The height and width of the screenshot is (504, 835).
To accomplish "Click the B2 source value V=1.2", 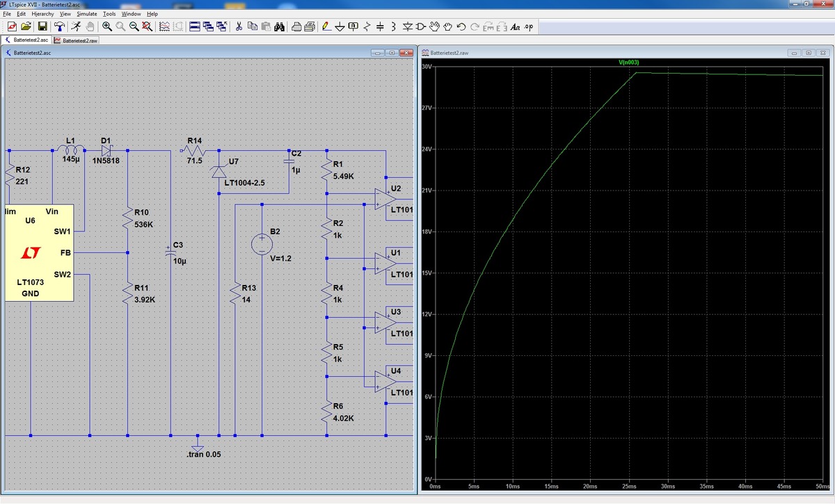I will [x=281, y=258].
